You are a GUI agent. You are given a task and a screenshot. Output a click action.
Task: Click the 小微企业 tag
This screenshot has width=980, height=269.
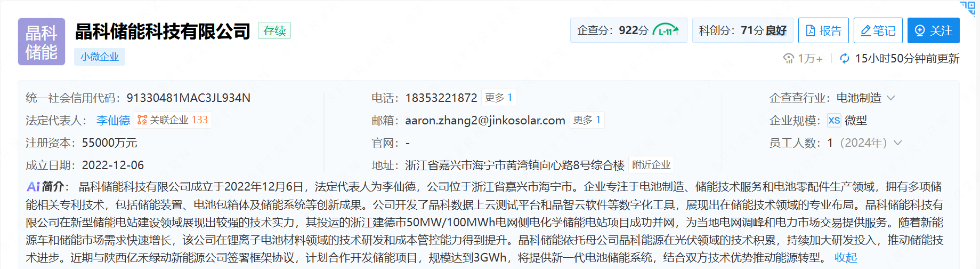click(x=100, y=57)
